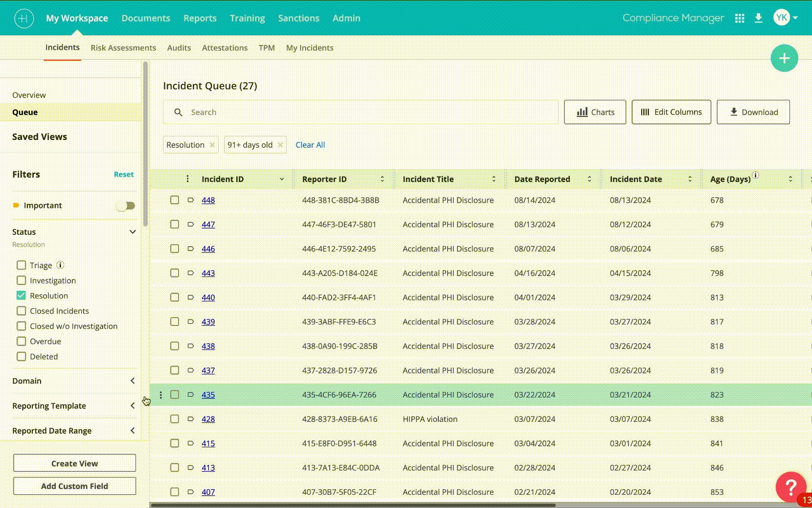Click the Age (Days) info icon

click(x=756, y=175)
